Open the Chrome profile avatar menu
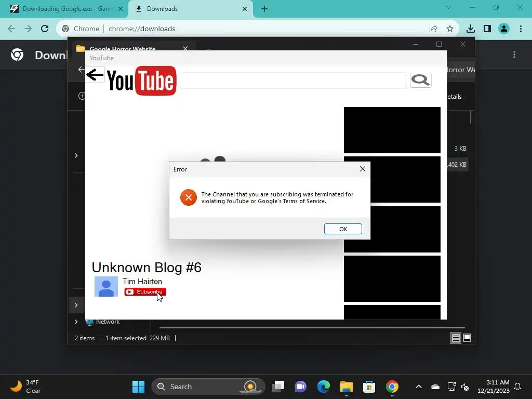Viewport: 532px width, 399px height. tap(504, 29)
